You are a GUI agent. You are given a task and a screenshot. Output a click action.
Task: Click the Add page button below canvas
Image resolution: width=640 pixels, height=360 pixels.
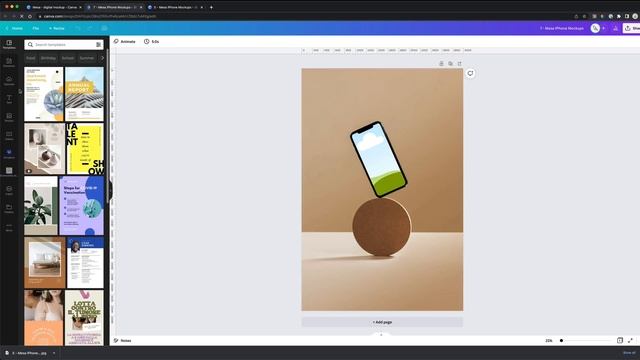click(x=382, y=322)
